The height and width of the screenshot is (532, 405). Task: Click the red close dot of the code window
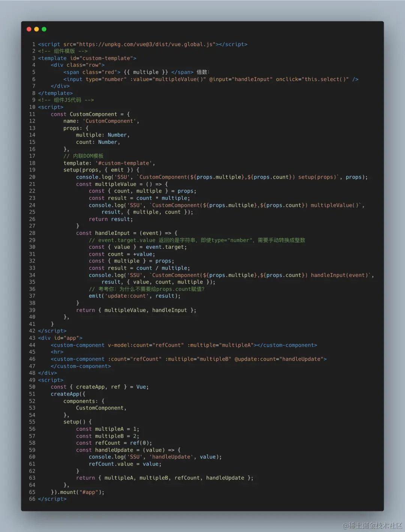point(29,29)
